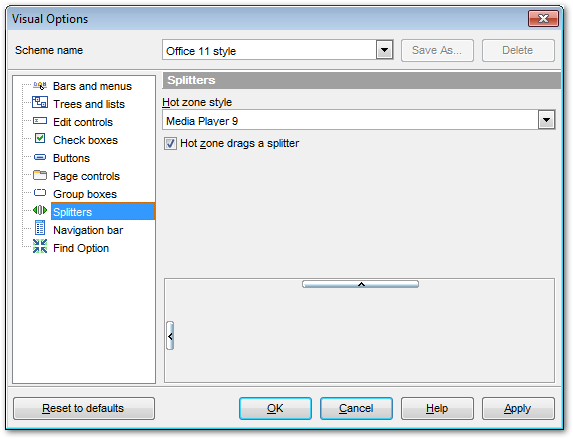This screenshot has height=439, width=573.
Task: Click the vertical splitter hot zone preview
Action: point(170,336)
